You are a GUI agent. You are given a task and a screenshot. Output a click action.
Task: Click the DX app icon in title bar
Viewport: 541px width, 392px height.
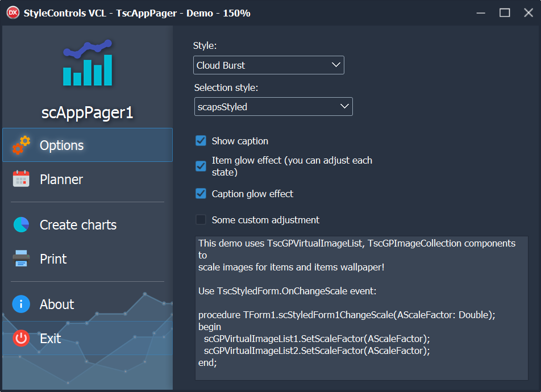(x=13, y=12)
